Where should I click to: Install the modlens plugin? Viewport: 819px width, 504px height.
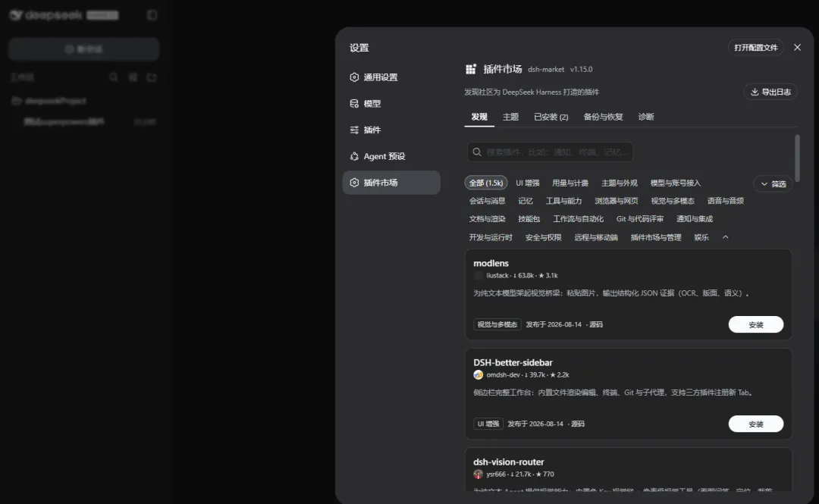[x=756, y=324]
